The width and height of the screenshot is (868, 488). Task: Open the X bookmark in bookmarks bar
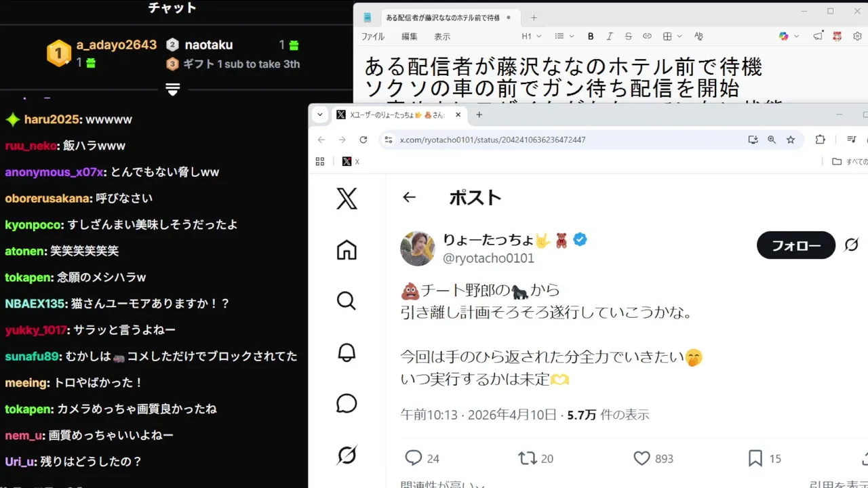[x=351, y=161]
